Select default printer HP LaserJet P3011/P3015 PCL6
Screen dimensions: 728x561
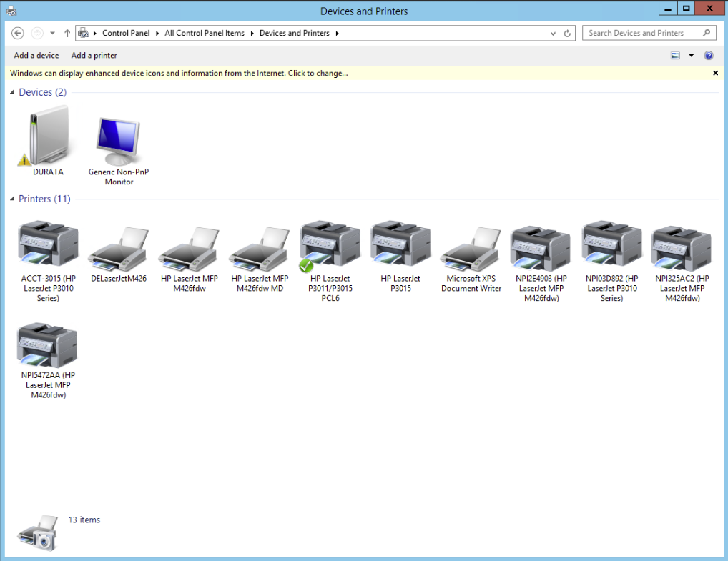(330, 244)
